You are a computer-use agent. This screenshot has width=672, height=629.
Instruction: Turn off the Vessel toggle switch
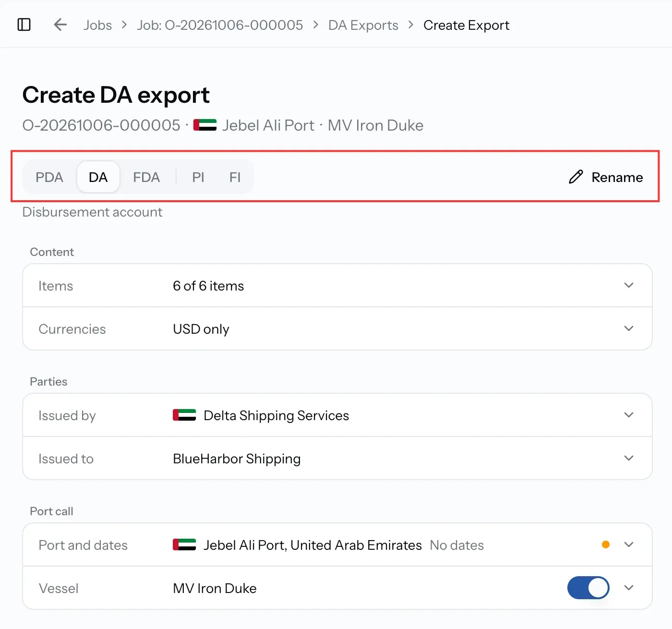[x=588, y=588]
